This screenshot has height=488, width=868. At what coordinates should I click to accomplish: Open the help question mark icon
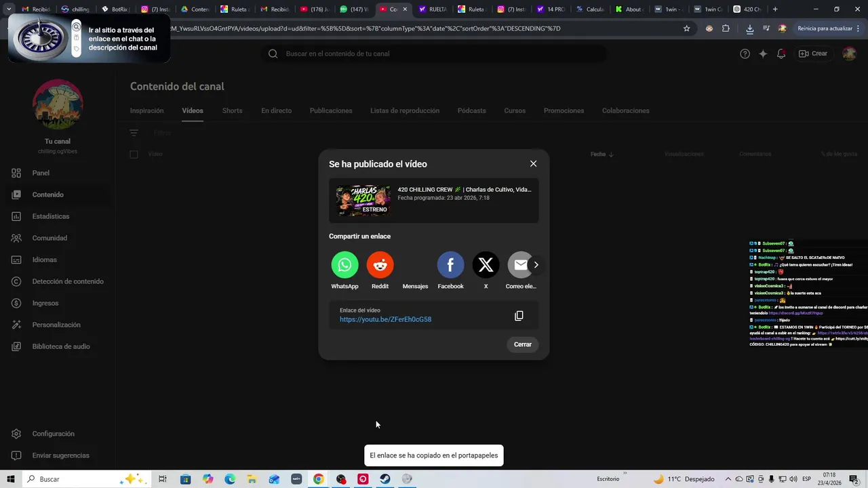(x=745, y=54)
